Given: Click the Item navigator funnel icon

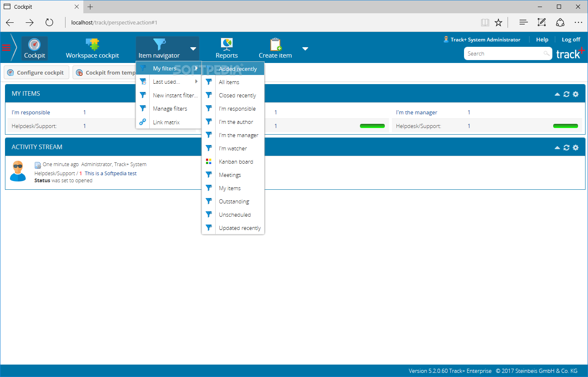Looking at the screenshot, I should pyautogui.click(x=159, y=44).
